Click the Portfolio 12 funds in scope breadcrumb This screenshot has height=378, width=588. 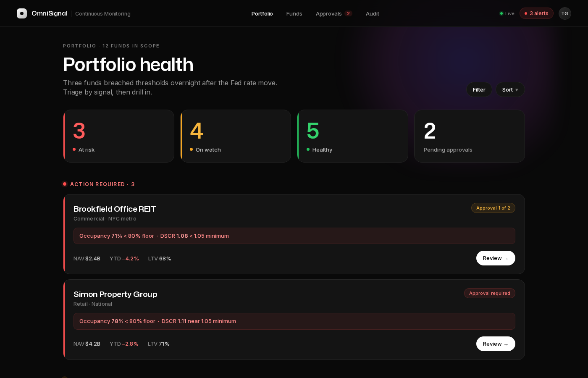point(111,46)
